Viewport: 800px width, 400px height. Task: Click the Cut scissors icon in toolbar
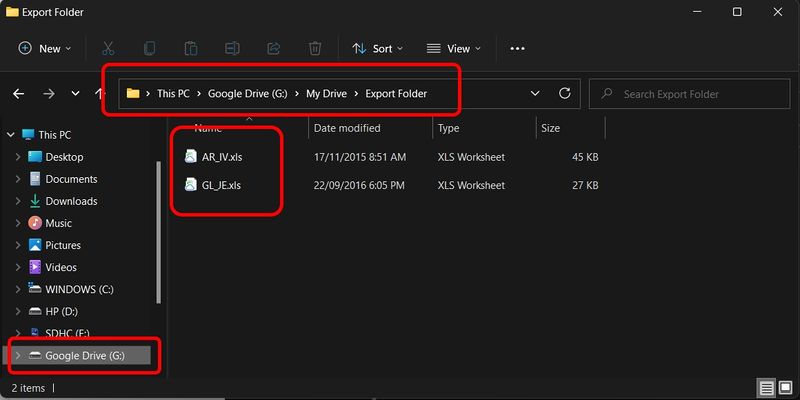(x=108, y=48)
